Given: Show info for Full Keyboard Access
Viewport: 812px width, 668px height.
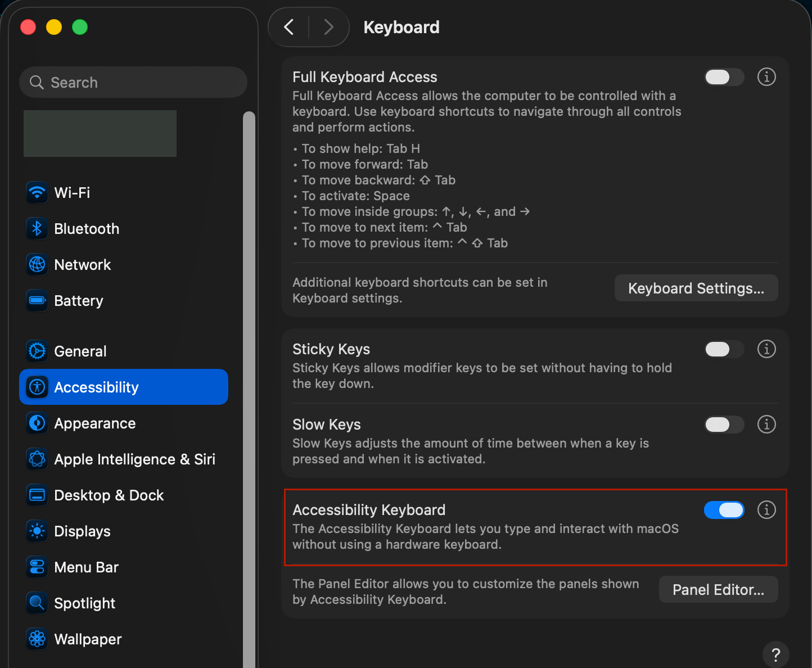Looking at the screenshot, I should click(x=766, y=77).
